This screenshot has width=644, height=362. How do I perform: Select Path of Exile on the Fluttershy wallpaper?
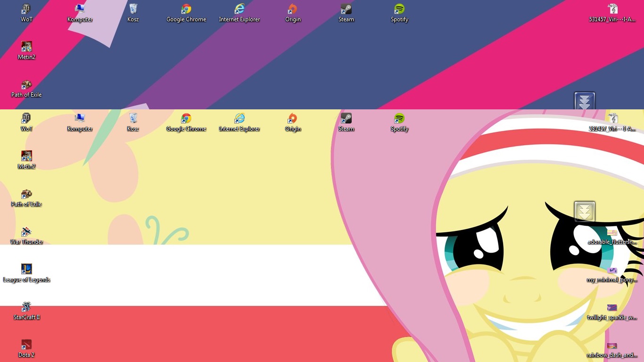point(26,197)
